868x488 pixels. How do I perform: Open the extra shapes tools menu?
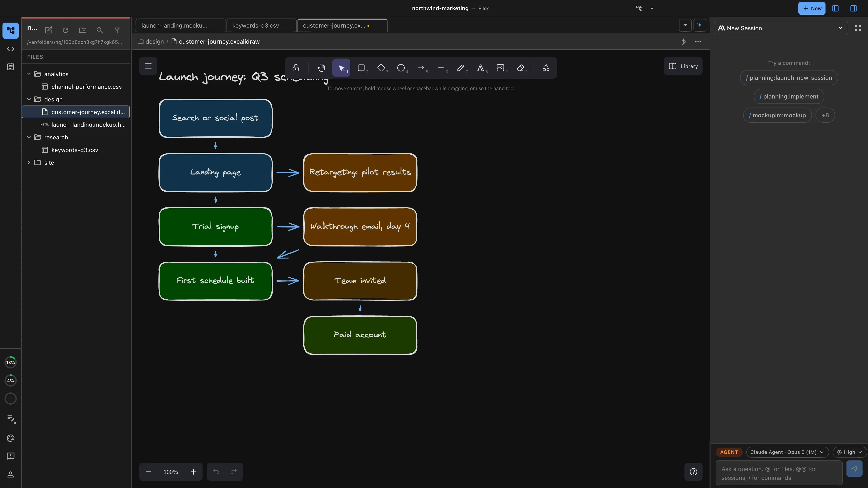[x=546, y=68]
